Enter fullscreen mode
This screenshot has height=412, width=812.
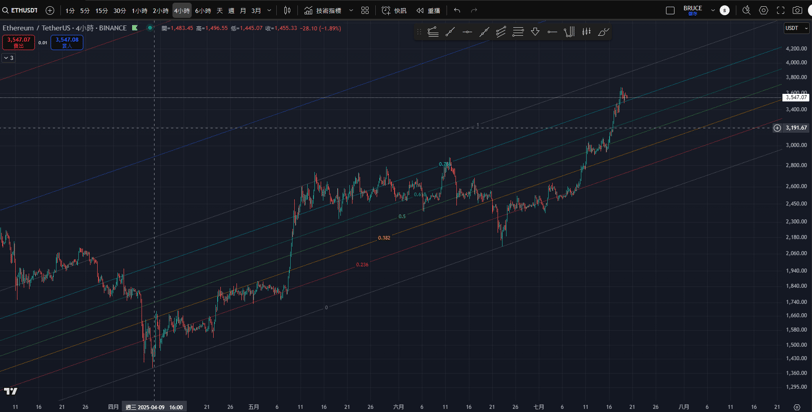tap(780, 10)
